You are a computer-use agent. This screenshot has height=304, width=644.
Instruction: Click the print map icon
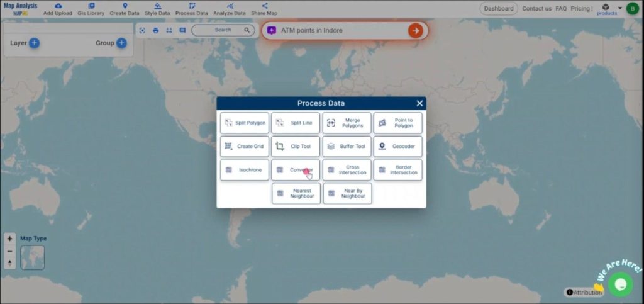155,30
